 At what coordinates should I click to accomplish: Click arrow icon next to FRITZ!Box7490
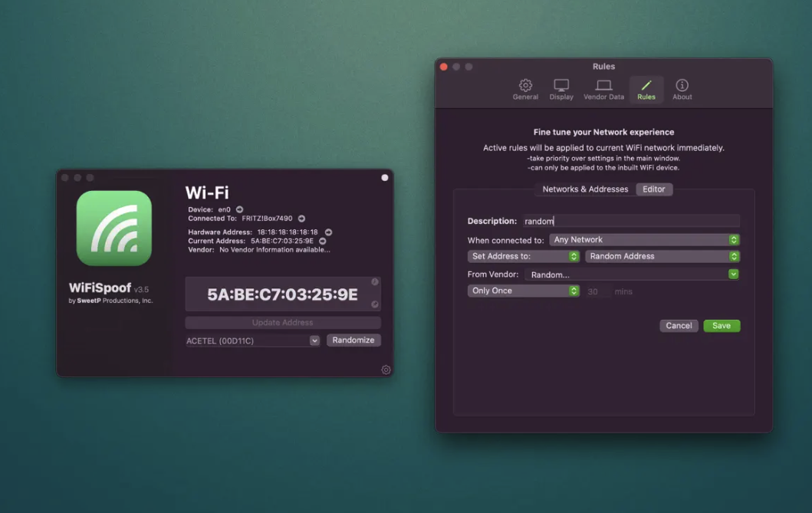click(x=301, y=219)
